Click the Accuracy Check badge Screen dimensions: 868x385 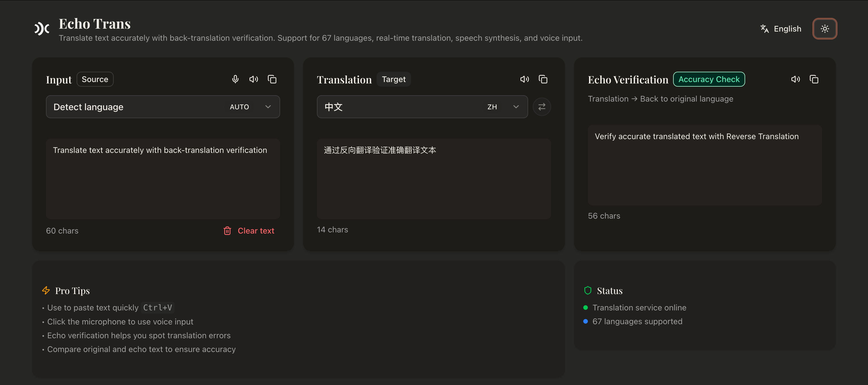tap(709, 79)
